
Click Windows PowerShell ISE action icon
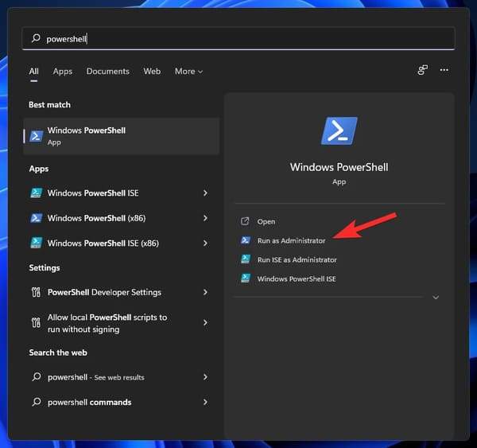[246, 278]
